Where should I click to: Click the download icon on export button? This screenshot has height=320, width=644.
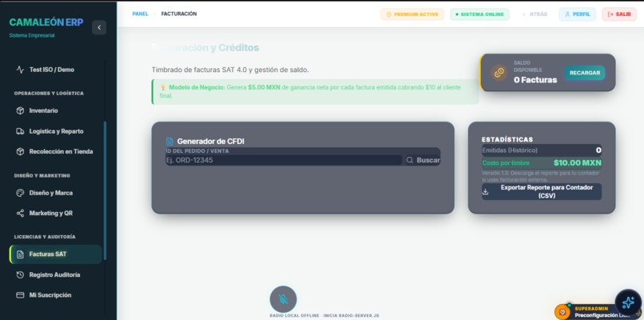click(x=485, y=192)
